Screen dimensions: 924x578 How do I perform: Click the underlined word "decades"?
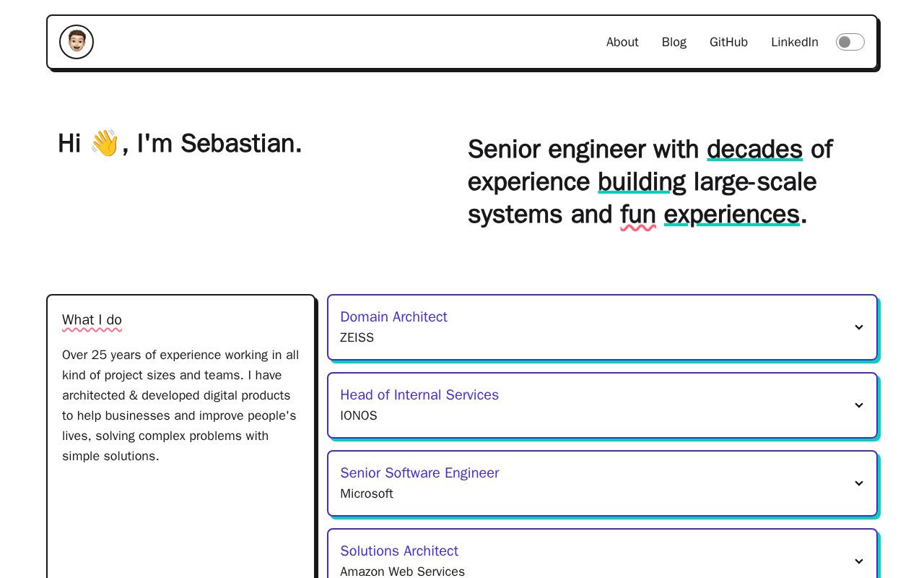pyautogui.click(x=754, y=149)
